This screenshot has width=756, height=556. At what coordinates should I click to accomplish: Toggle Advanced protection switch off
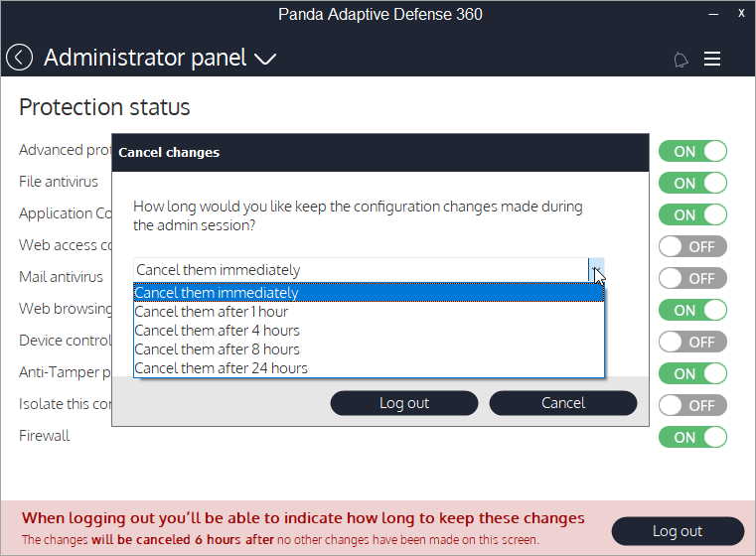click(x=692, y=152)
